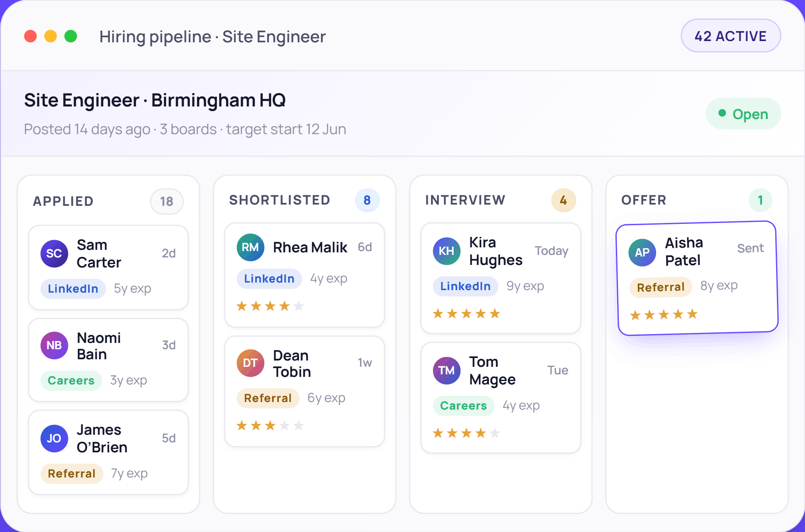
Task: Click '7y exp' on James O'Brien card
Action: (x=129, y=474)
